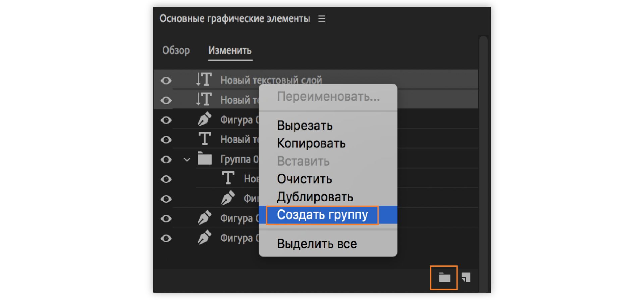Click the pen icon nested inside Группа
This screenshot has width=644, height=300.
(x=228, y=198)
